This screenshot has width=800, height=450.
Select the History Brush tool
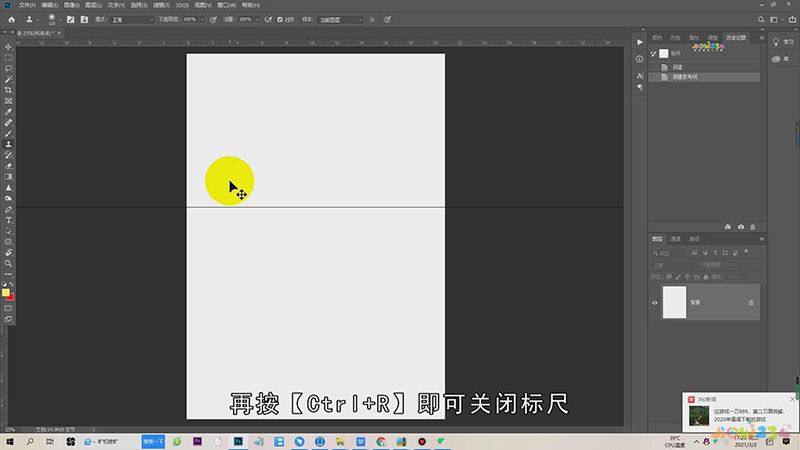pyautogui.click(x=8, y=155)
